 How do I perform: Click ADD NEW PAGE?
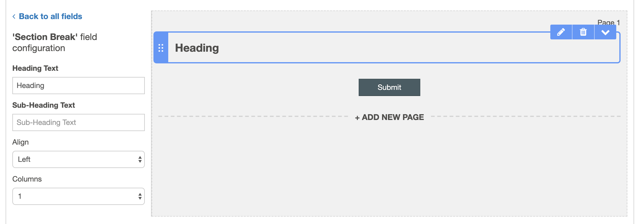(389, 117)
